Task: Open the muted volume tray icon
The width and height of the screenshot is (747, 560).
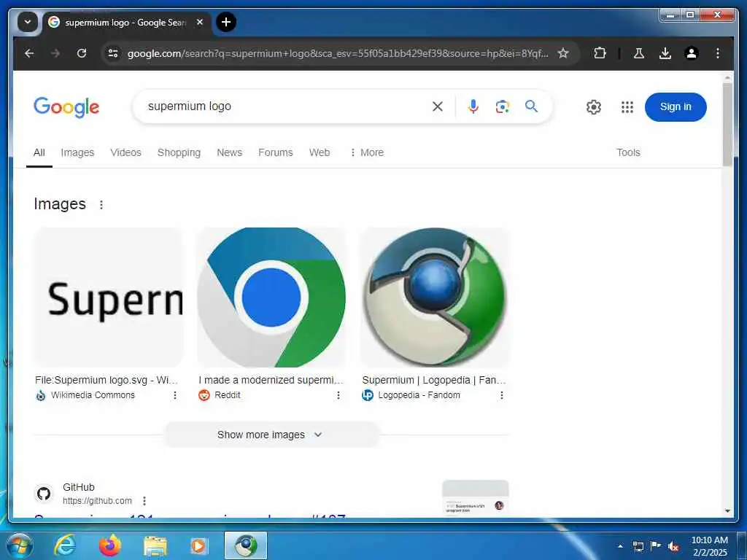Action: (673, 546)
